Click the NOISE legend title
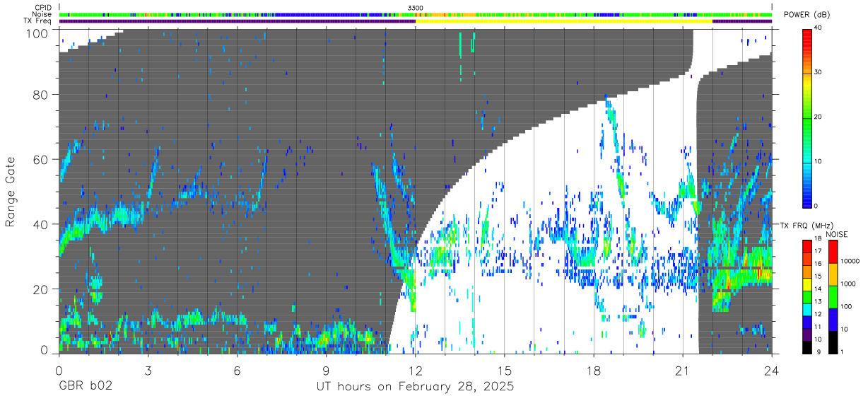Viewport: 868px width, 401px height. tap(838, 234)
